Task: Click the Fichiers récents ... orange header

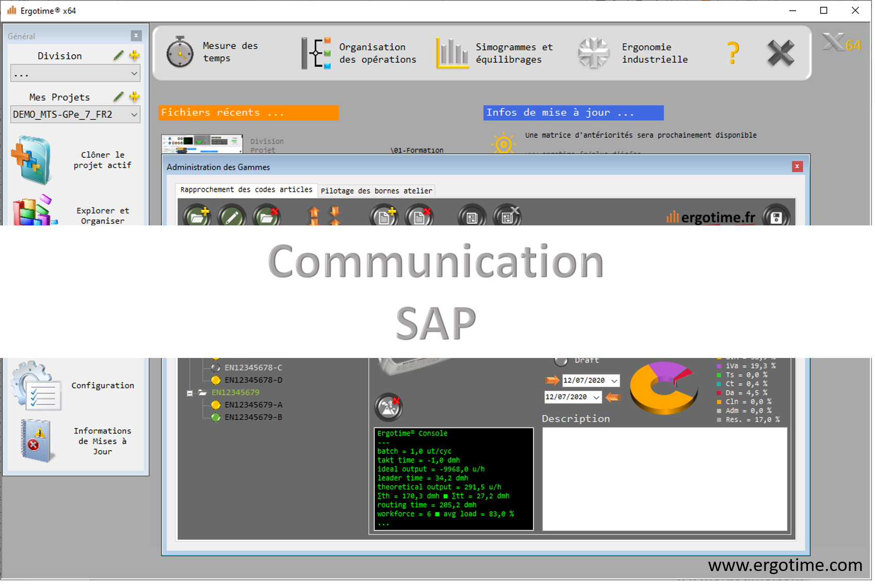Action: pos(249,112)
